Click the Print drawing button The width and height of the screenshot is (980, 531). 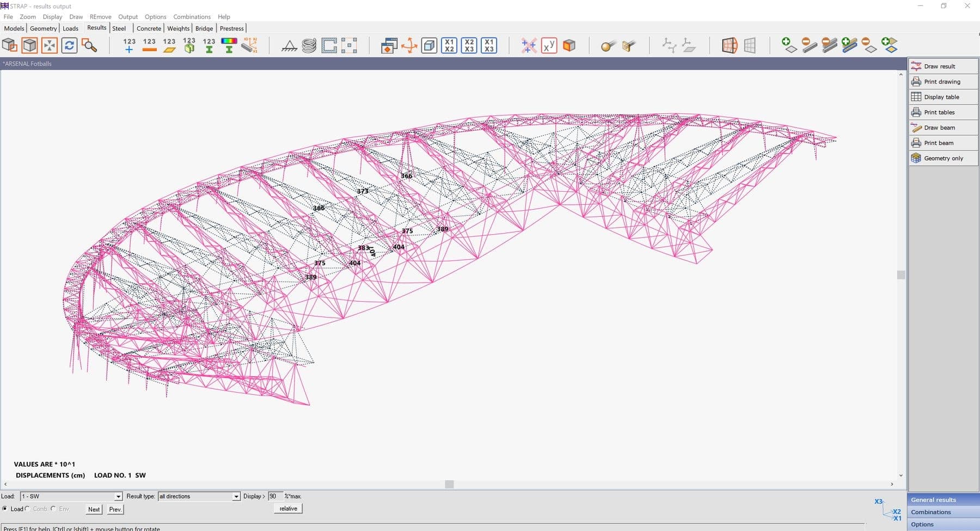click(x=943, y=82)
